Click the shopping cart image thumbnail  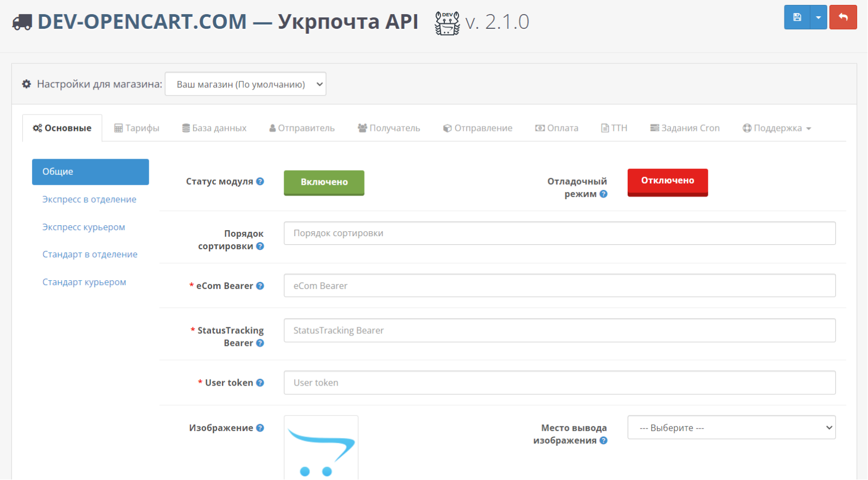(321, 449)
